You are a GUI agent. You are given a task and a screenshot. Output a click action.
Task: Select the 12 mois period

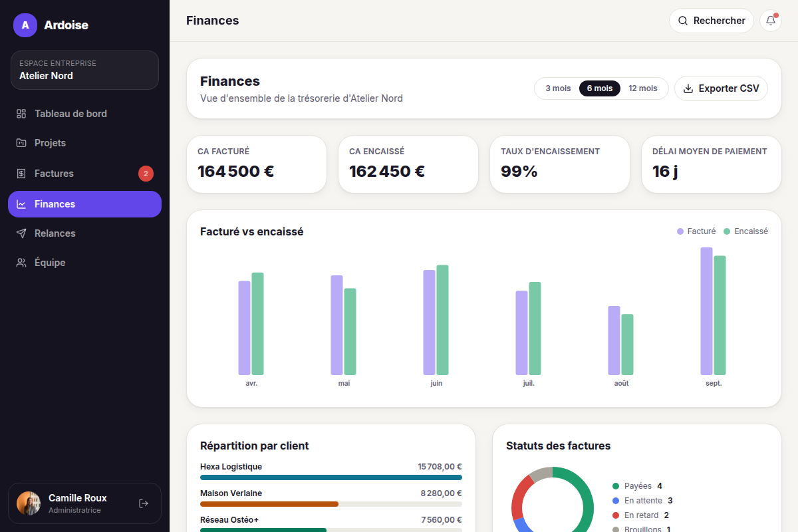pos(643,88)
